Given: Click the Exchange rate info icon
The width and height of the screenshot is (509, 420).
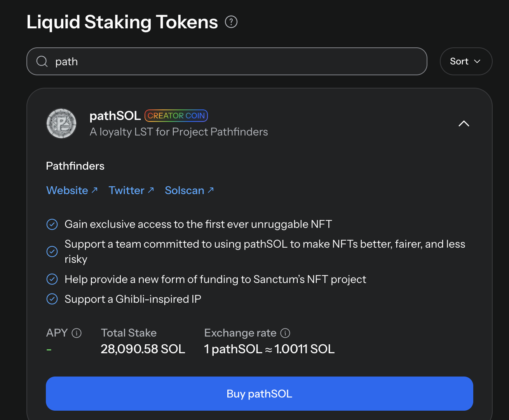Looking at the screenshot, I should pyautogui.click(x=285, y=333).
